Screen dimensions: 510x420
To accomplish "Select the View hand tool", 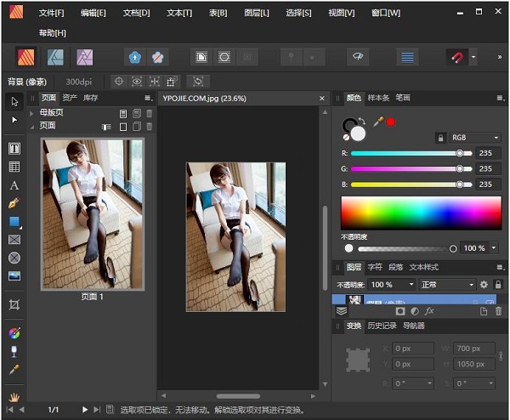I will point(14,396).
